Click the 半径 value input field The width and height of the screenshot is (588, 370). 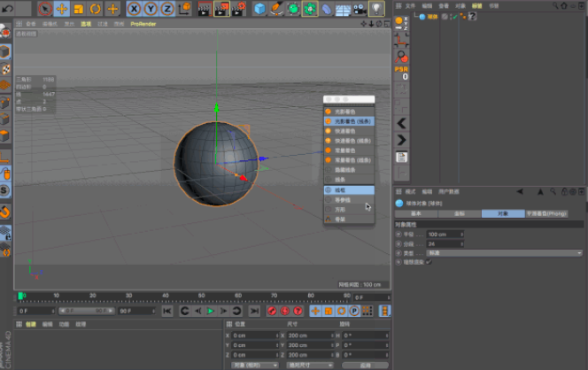[x=443, y=234]
